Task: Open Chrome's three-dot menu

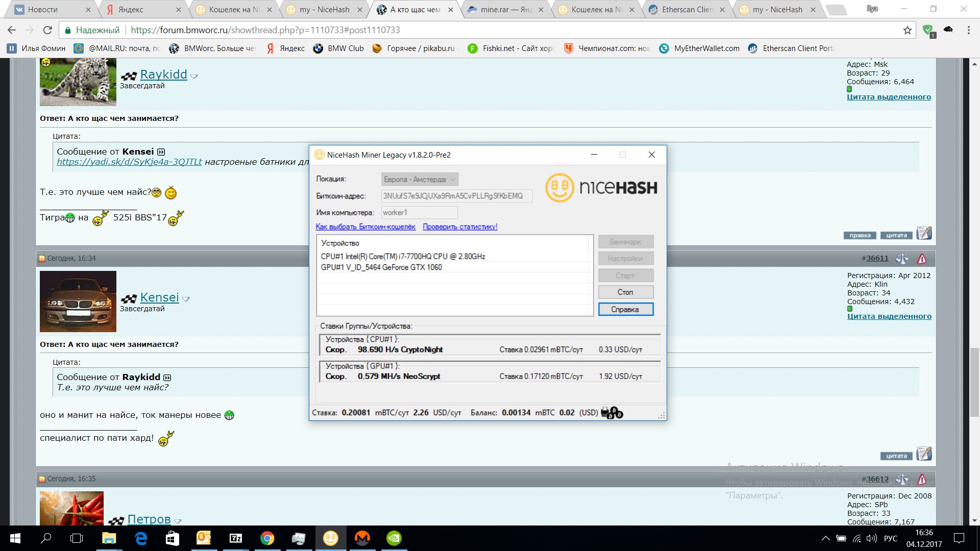Action: [x=969, y=30]
